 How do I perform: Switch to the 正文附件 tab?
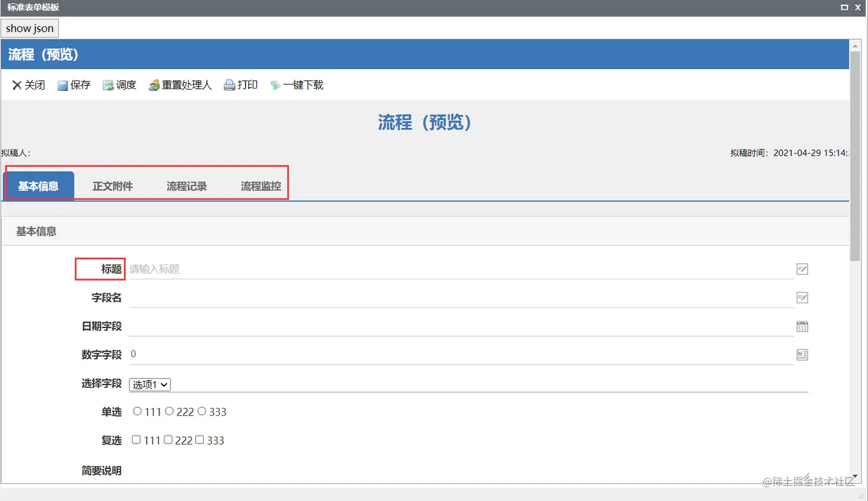(113, 186)
